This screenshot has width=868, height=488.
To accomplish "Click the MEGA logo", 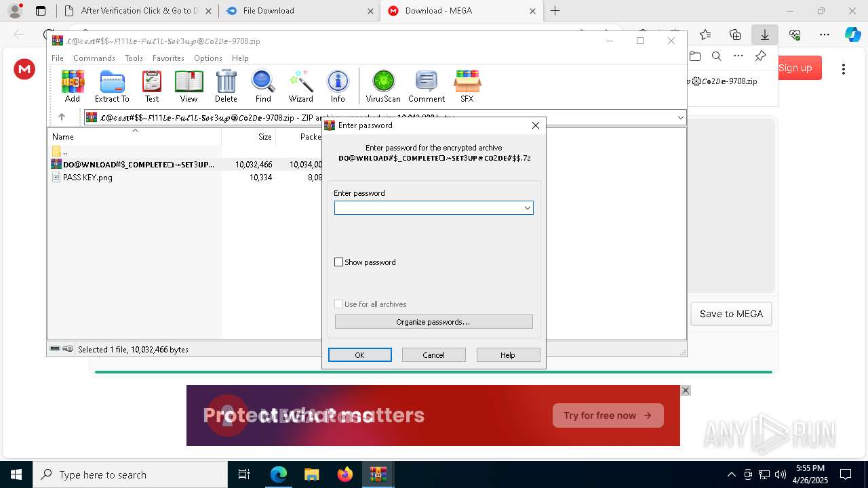I will (x=24, y=68).
